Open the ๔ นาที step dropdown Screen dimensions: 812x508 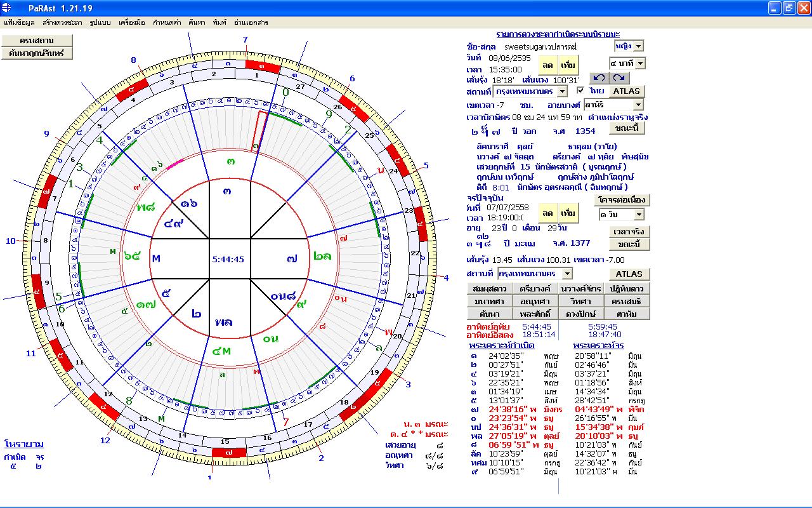click(640, 63)
